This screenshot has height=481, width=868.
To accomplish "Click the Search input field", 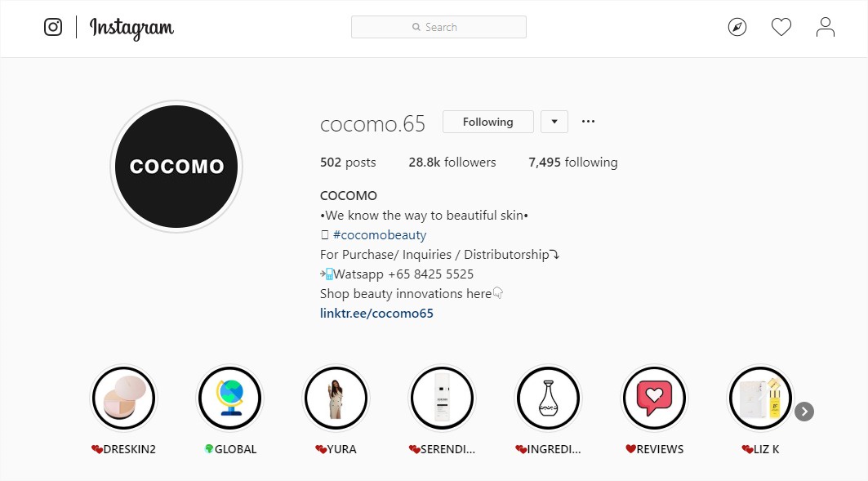I will 438,27.
